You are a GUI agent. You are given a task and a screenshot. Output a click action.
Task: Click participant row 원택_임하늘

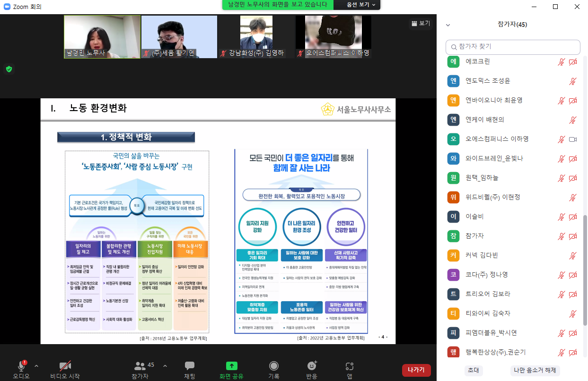(x=513, y=178)
